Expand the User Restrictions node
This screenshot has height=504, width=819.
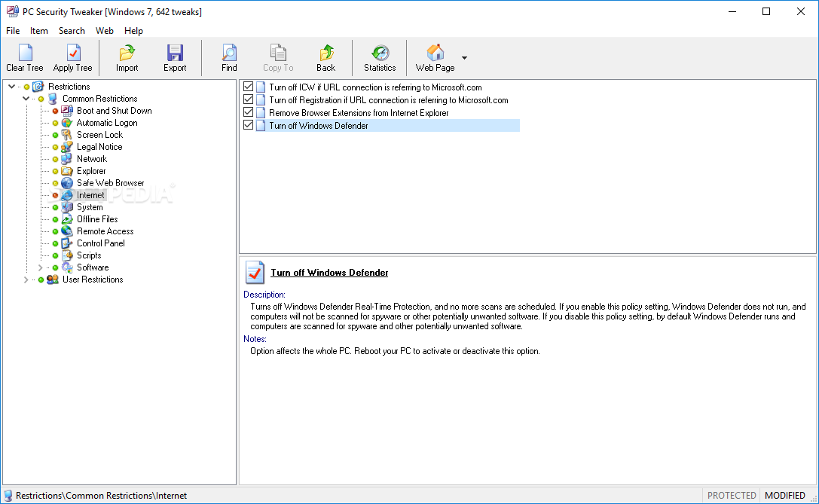point(26,279)
